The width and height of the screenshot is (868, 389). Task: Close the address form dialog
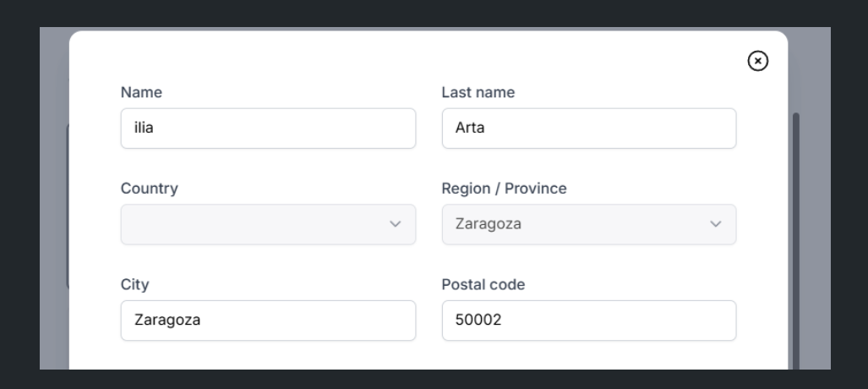pos(757,61)
